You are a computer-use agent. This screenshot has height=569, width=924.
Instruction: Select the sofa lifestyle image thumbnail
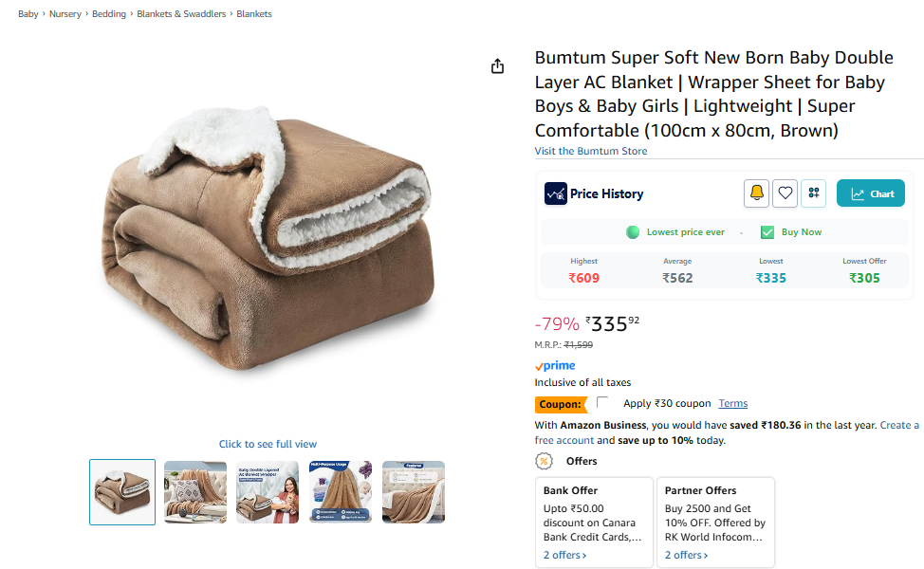(x=195, y=492)
